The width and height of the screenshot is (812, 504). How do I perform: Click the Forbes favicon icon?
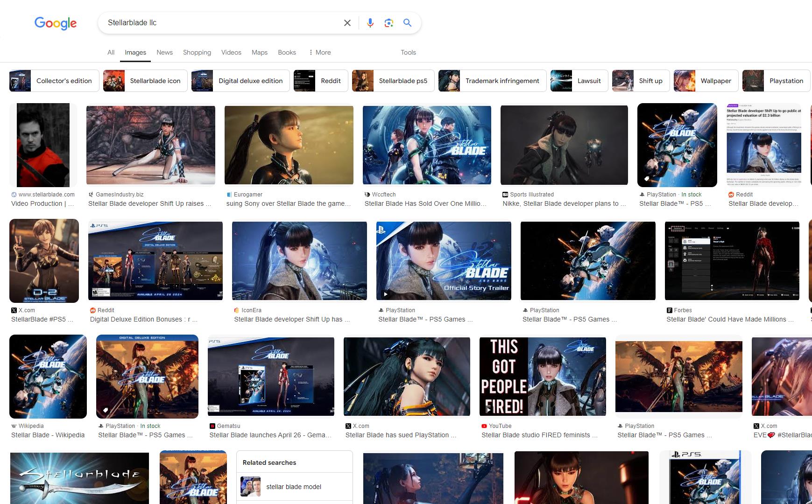point(670,310)
